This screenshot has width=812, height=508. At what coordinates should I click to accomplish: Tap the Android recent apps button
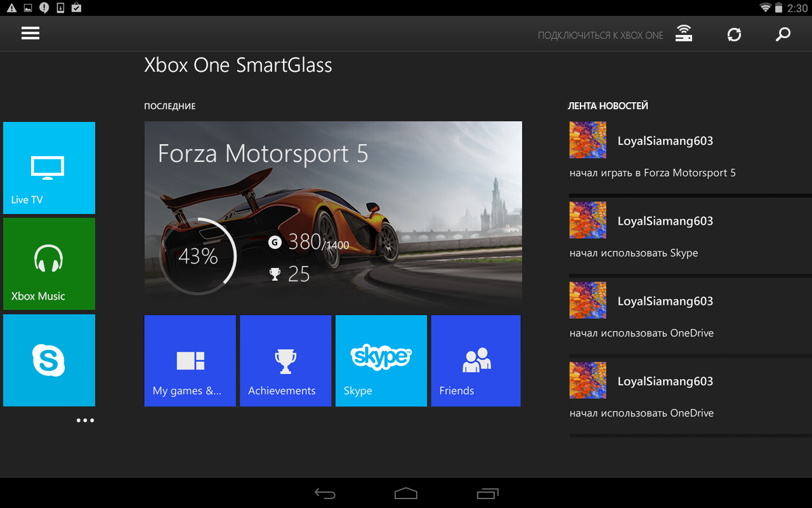pos(487,493)
